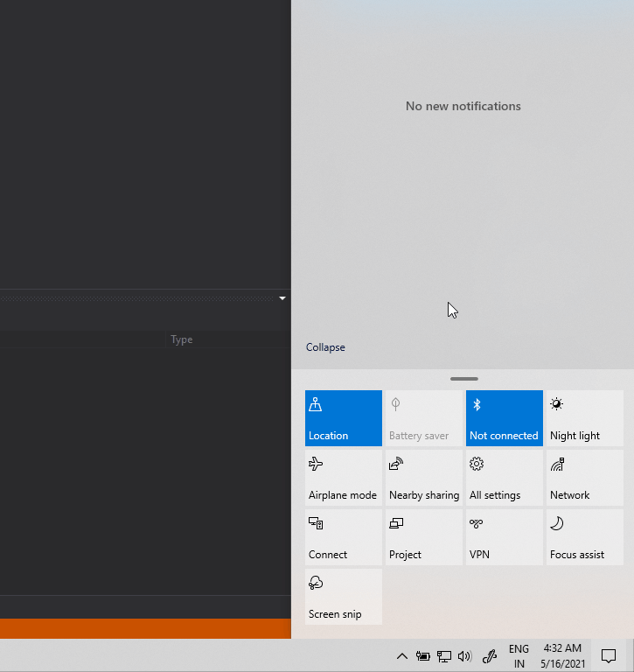634x672 pixels.
Task: Open All settings gear tile
Action: pos(504,478)
